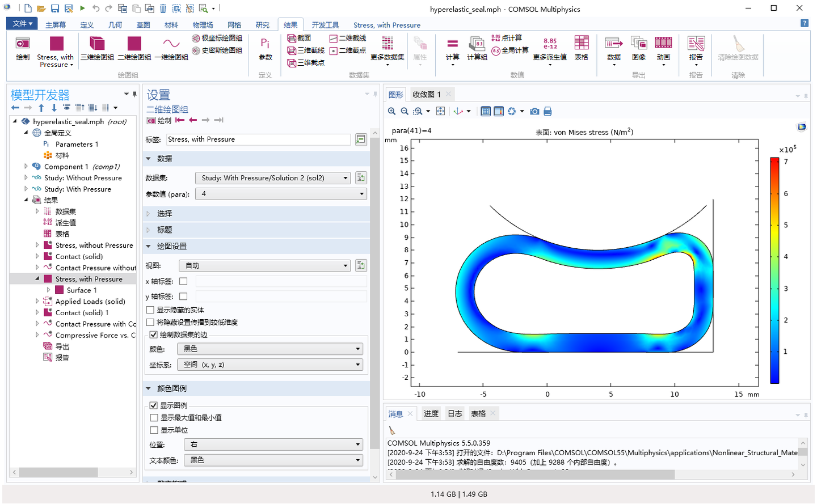Click the camera snapshot icon above the graphics

[x=534, y=111]
